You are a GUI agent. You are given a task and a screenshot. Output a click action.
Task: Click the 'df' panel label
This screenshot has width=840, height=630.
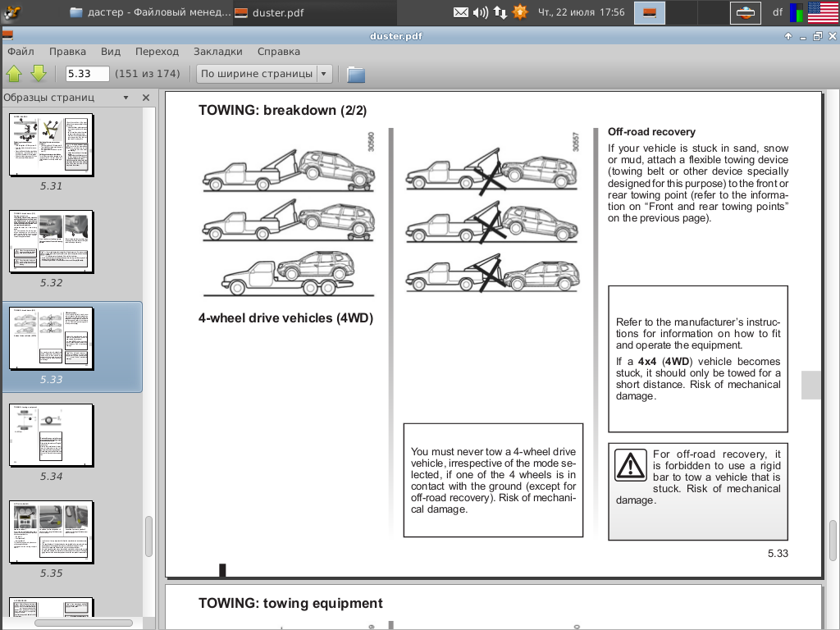point(778,12)
